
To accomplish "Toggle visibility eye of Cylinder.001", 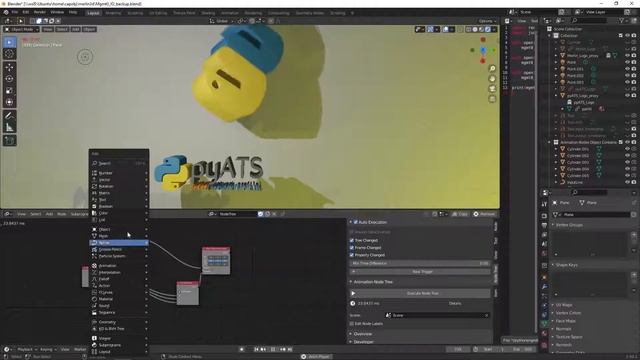I will 628,149.
